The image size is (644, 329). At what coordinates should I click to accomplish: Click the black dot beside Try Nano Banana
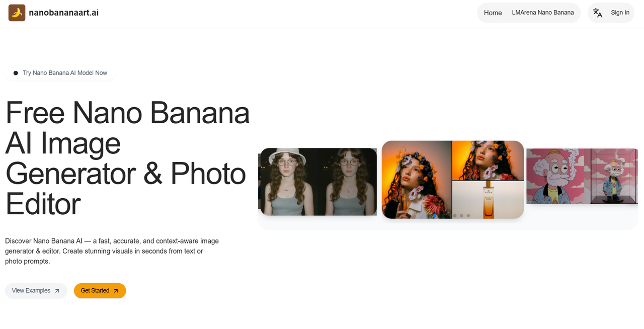(16, 73)
